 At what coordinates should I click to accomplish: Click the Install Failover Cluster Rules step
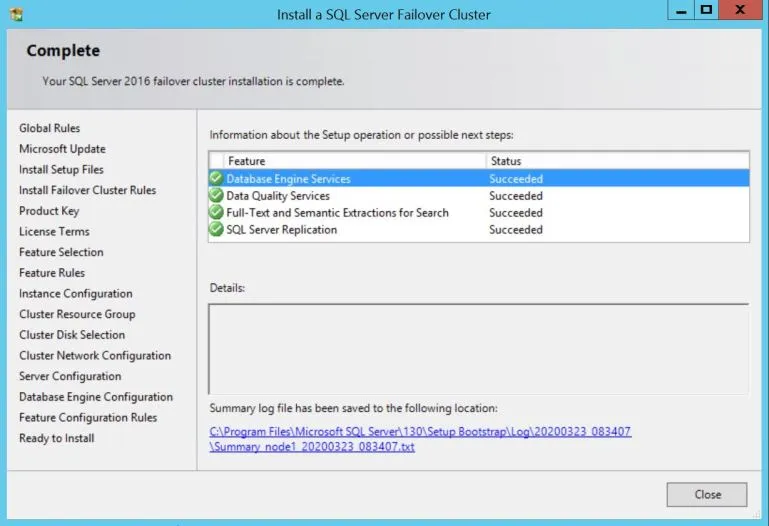pyautogui.click(x=87, y=190)
